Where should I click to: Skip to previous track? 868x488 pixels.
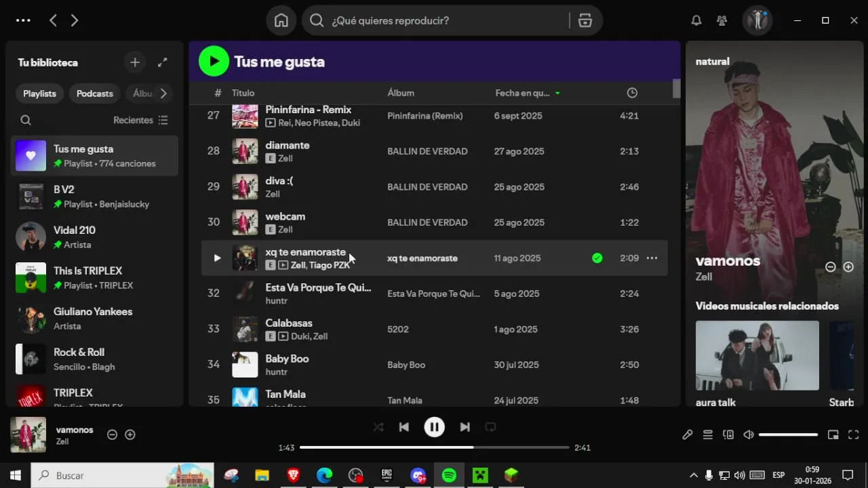(x=403, y=427)
